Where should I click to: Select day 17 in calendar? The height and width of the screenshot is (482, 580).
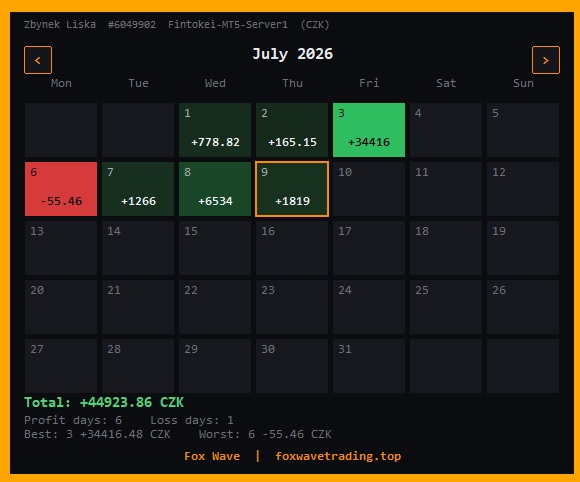point(369,248)
